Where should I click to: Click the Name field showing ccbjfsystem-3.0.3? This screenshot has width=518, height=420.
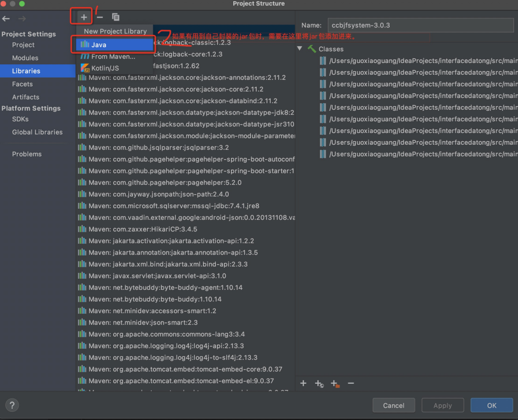click(420, 25)
